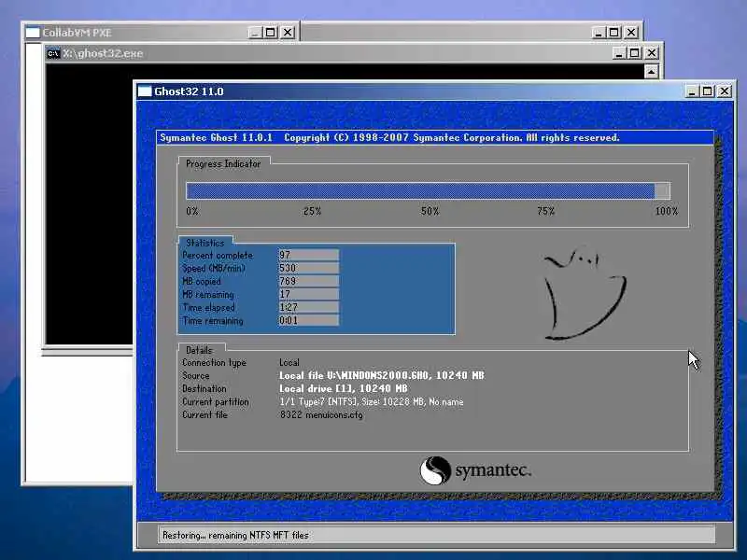Maximize the untitled top-right background window

click(614, 33)
